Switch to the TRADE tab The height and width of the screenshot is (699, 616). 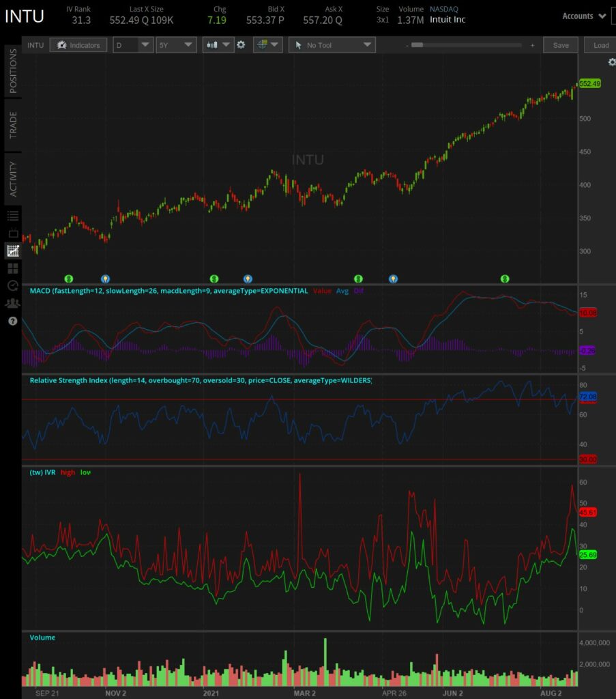(x=13, y=125)
